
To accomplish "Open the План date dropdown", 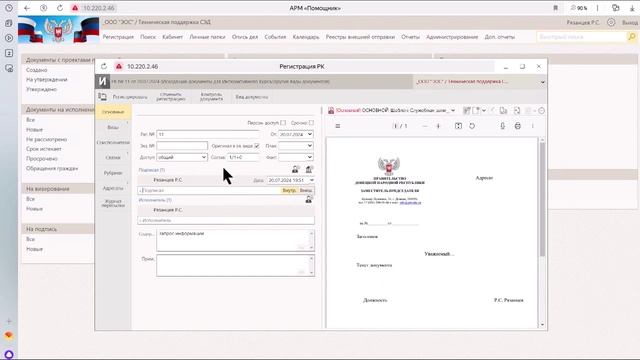I will (310, 146).
